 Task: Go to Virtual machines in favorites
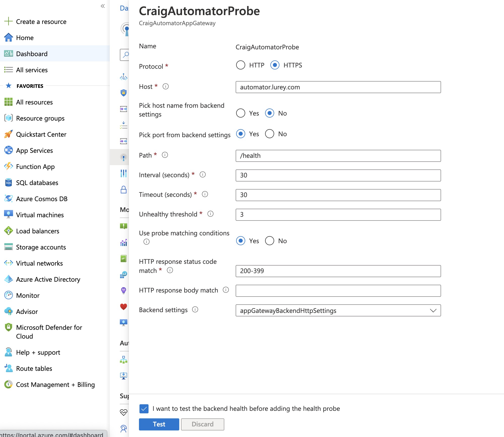click(x=40, y=215)
